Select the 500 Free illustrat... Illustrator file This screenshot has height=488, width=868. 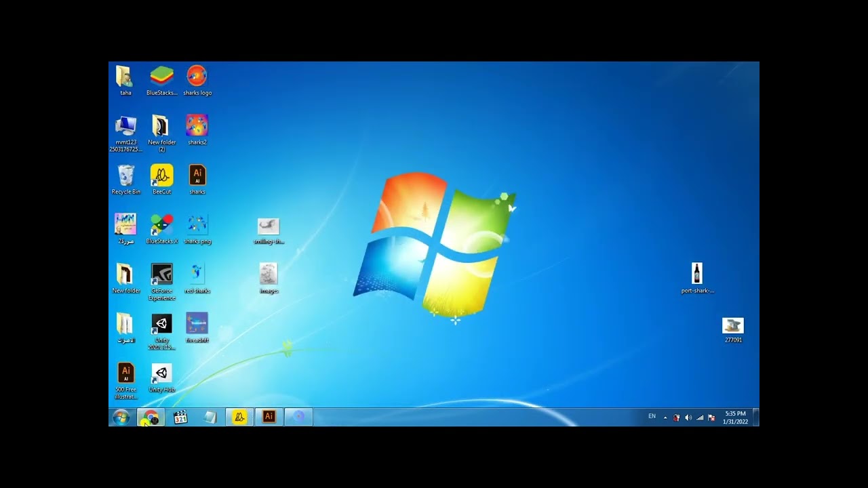pos(125,380)
